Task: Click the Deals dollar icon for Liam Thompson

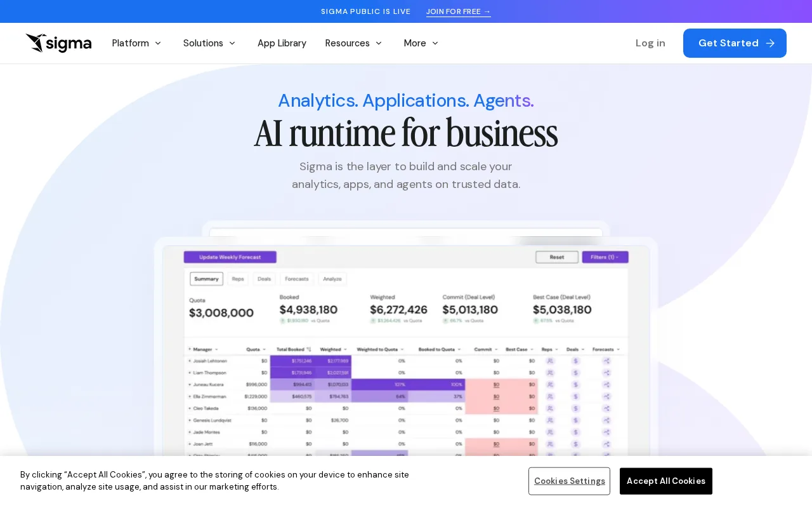Action: 575,373
